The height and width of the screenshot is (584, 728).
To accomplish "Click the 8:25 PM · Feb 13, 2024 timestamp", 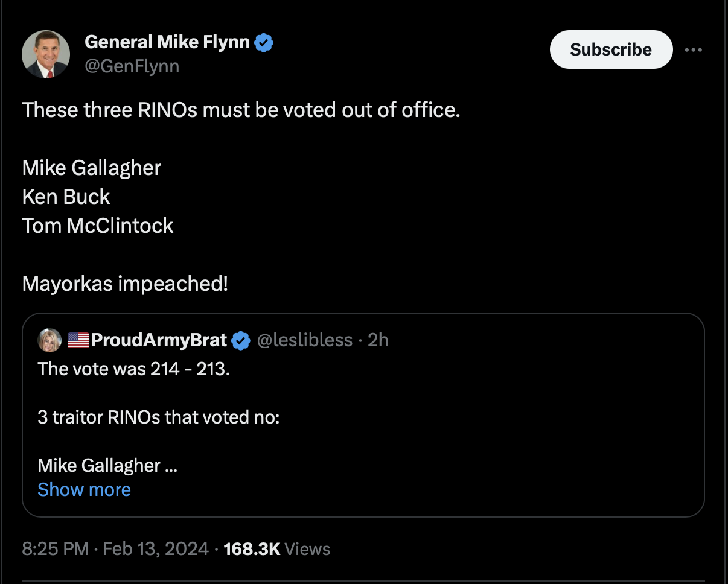I will pyautogui.click(x=116, y=549).
